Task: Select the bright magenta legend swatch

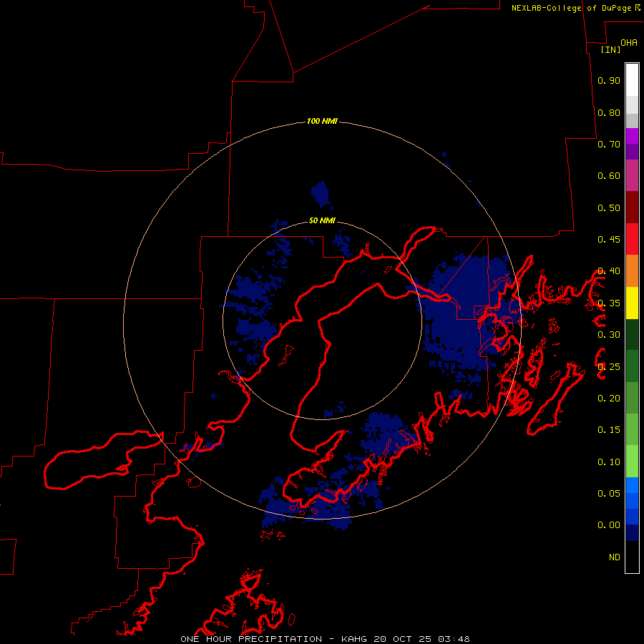Action: pyautogui.click(x=632, y=136)
